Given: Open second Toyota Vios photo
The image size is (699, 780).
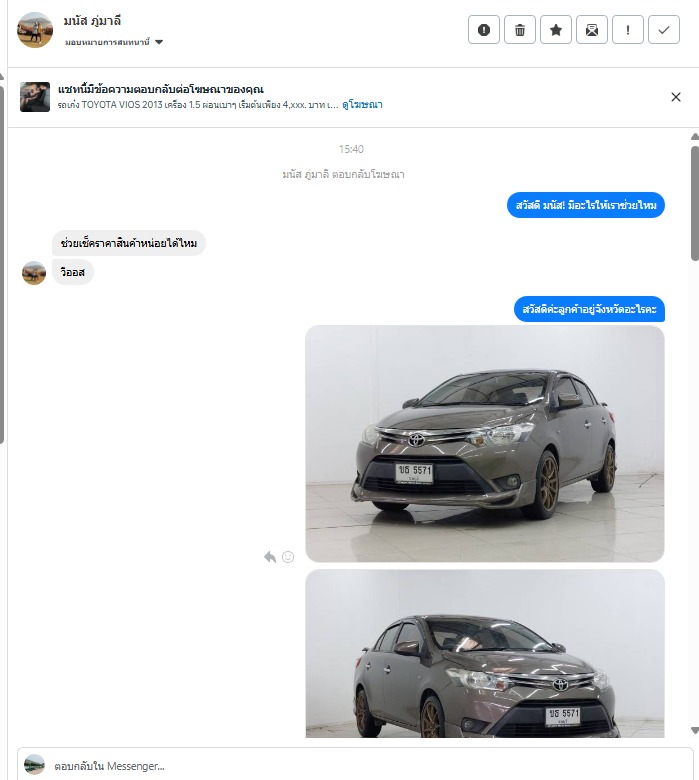Looking at the screenshot, I should 485,653.
